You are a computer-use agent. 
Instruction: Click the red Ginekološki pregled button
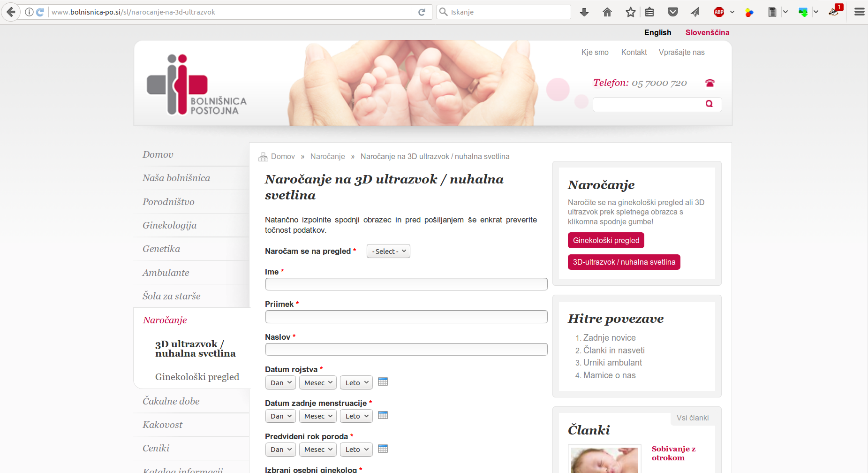pos(606,240)
